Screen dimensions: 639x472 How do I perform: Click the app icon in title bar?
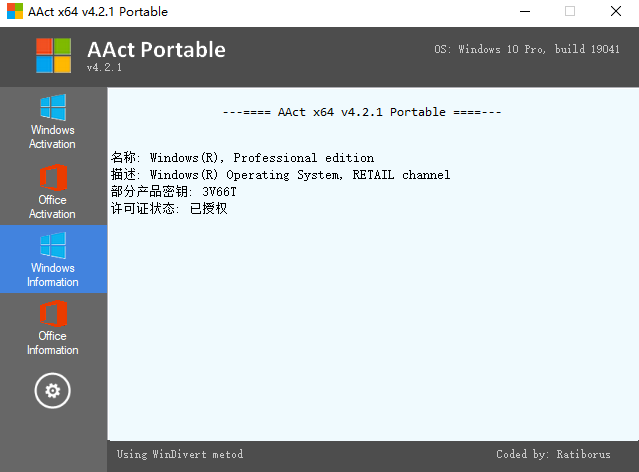14,12
